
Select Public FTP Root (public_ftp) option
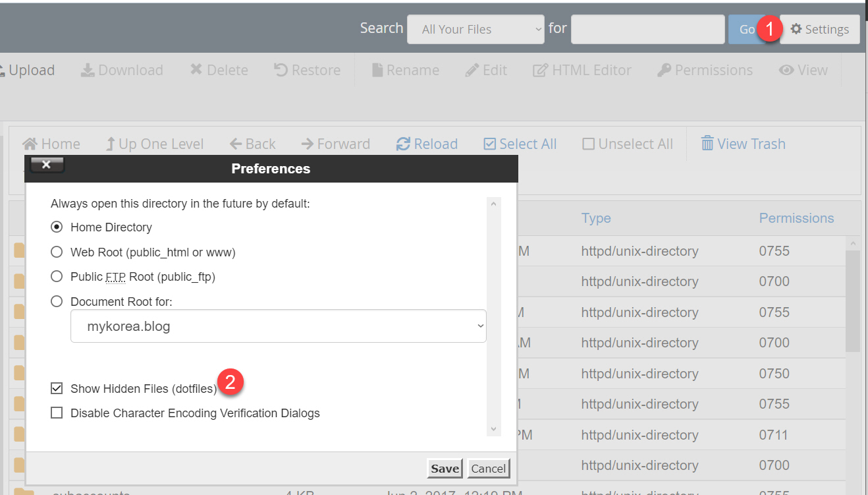coord(57,276)
